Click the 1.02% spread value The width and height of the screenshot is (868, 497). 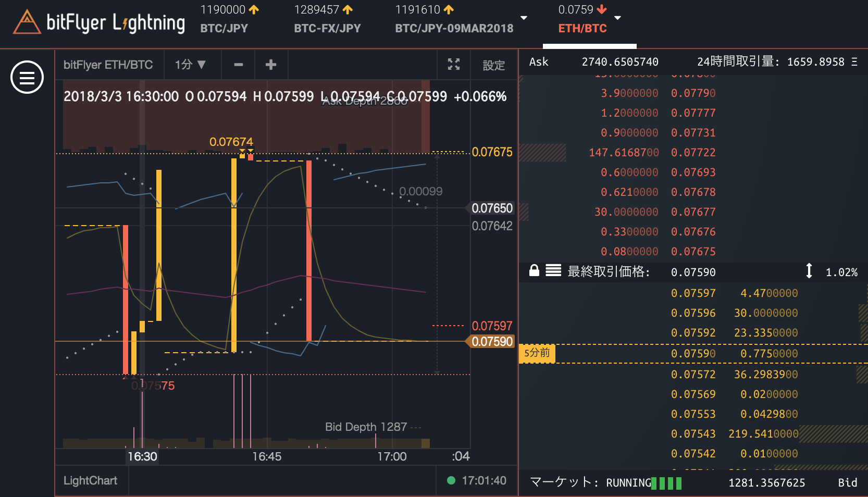(841, 272)
